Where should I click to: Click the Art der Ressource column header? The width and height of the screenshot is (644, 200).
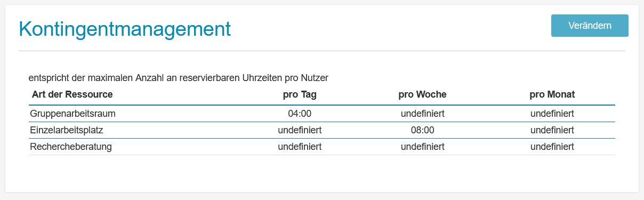72,94
